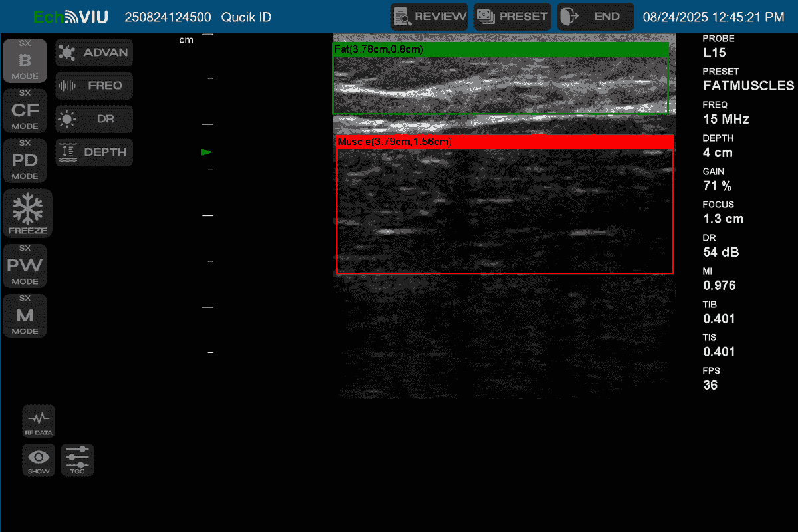
Task: End the current exam
Action: pyautogui.click(x=595, y=17)
